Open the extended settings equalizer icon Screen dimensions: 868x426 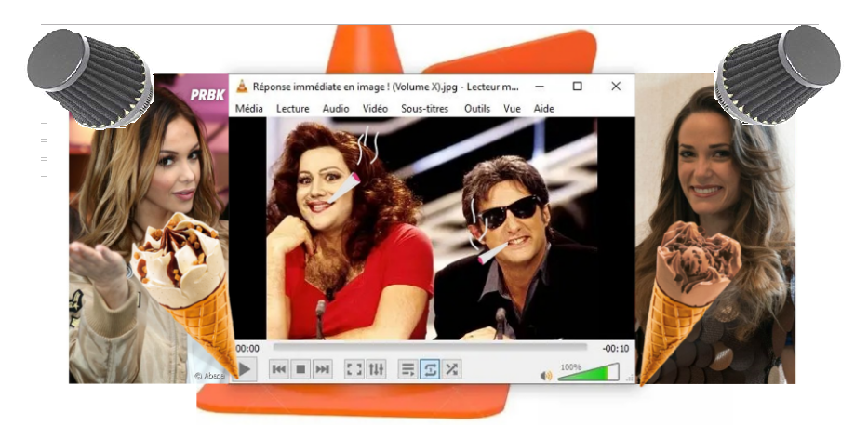[x=376, y=369]
